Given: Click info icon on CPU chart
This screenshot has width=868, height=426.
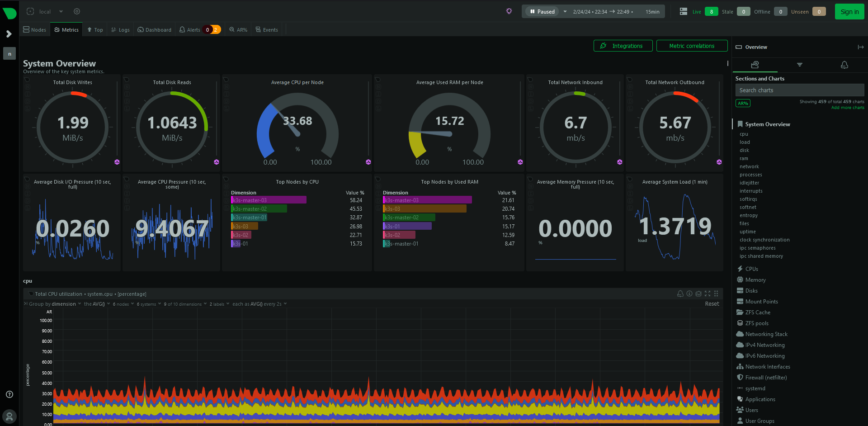Looking at the screenshot, I should point(689,293).
